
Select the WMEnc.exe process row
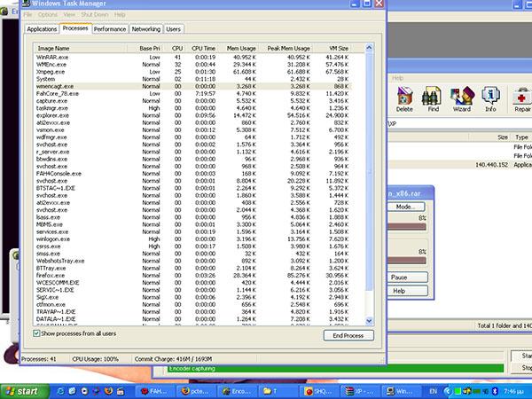[193, 65]
